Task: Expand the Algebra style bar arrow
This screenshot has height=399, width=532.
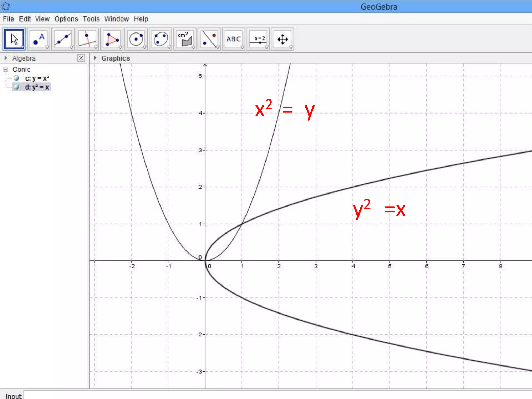Action: [x=6, y=58]
